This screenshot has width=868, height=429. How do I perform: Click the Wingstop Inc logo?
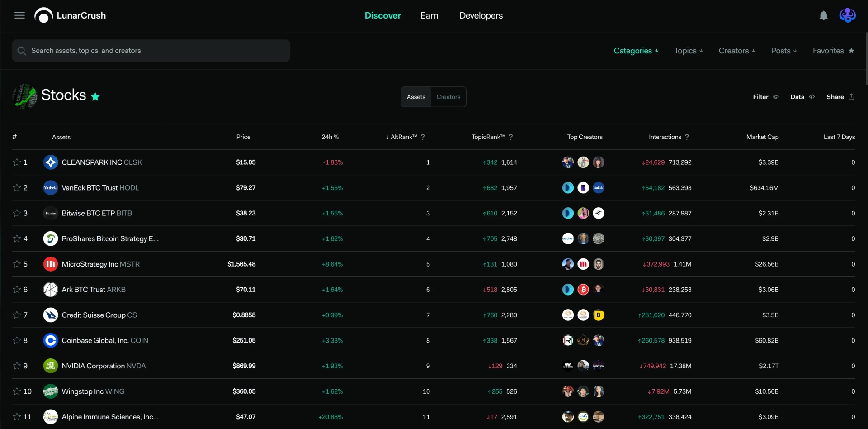tap(51, 391)
